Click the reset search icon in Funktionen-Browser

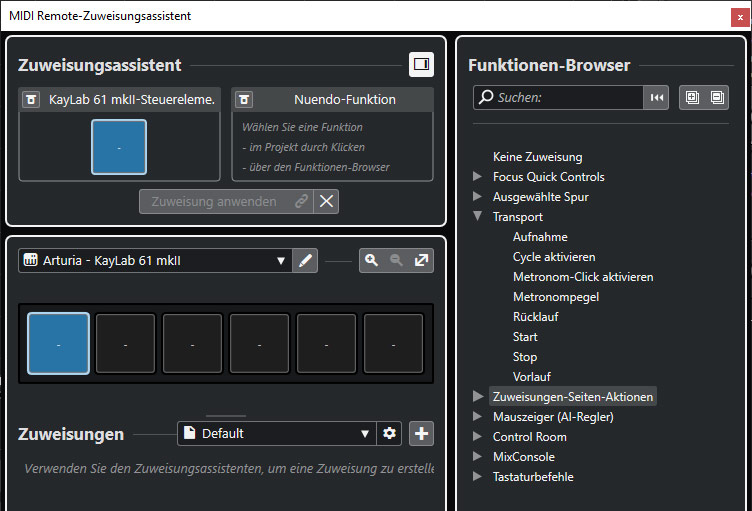tap(657, 97)
